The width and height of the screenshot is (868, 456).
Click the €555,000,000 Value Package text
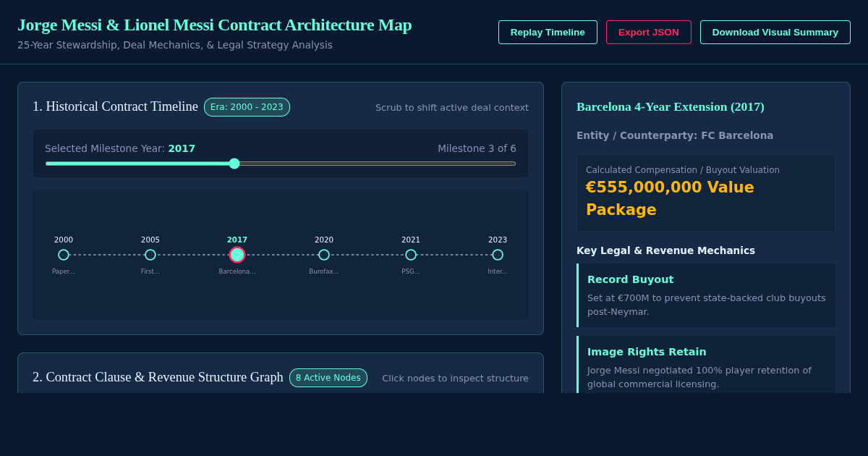pyautogui.click(x=670, y=198)
